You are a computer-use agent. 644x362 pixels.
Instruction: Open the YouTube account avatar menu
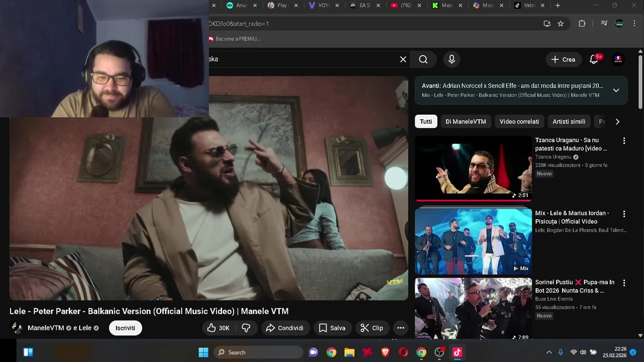click(x=618, y=59)
